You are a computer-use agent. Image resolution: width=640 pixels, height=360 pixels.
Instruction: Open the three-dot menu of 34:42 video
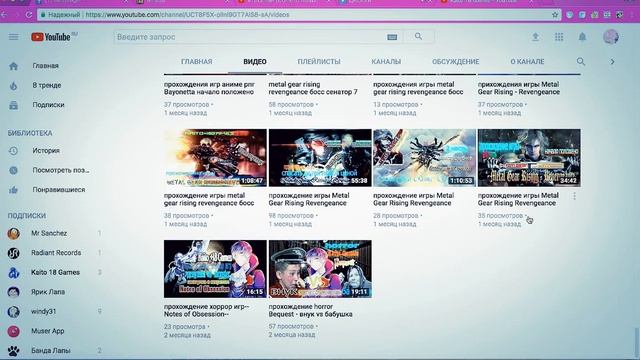coord(574,196)
